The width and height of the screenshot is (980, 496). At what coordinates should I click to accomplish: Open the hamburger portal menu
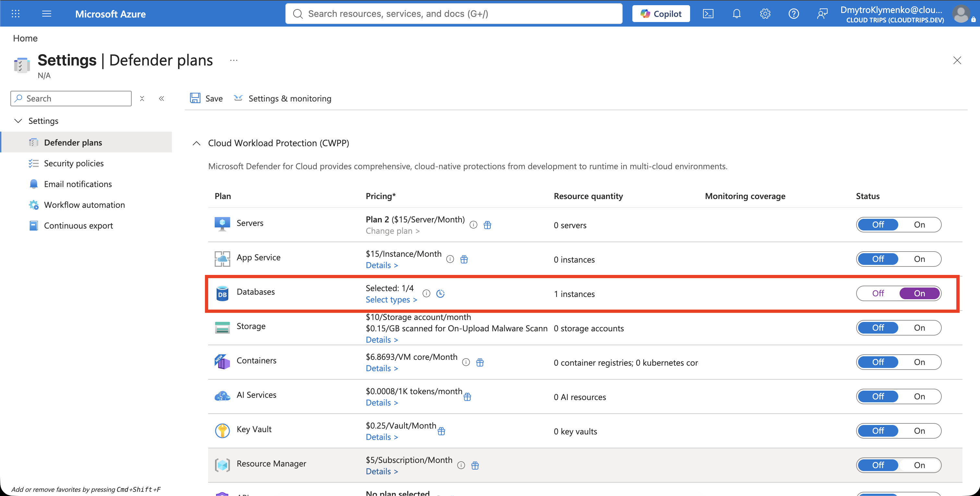[x=46, y=14]
